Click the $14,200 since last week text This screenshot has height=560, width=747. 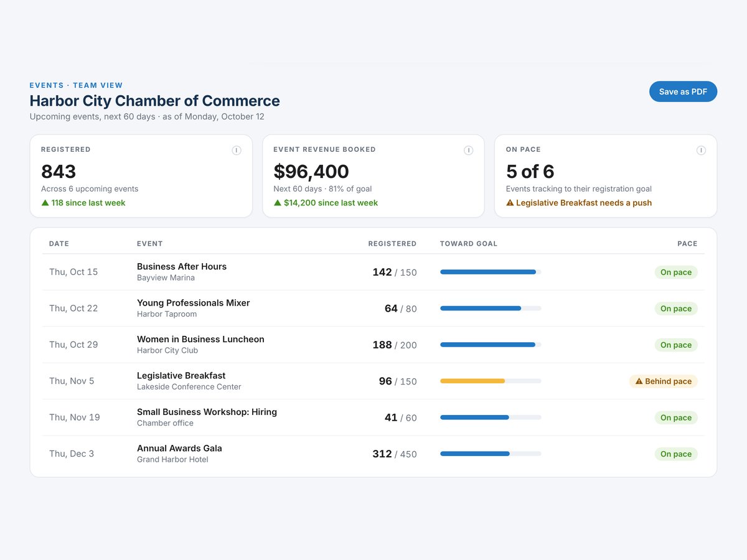click(331, 203)
